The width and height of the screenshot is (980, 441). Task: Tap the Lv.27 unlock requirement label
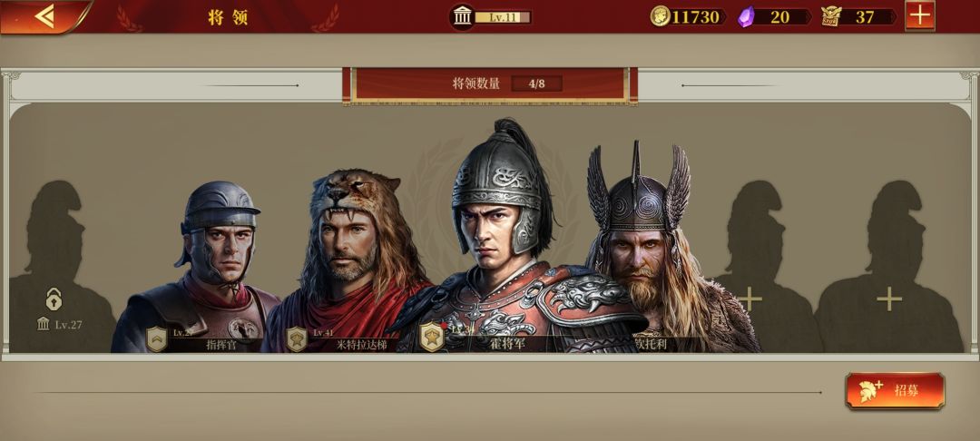pyautogui.click(x=59, y=324)
